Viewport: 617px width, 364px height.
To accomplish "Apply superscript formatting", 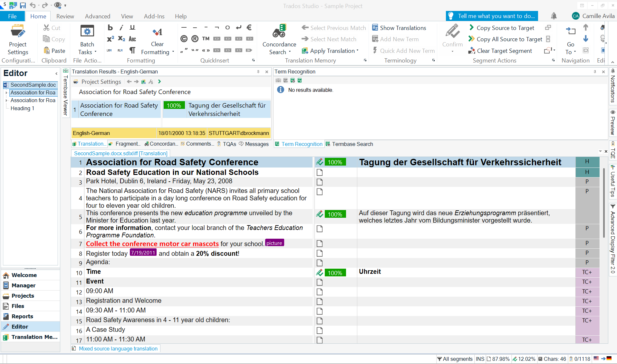I will pyautogui.click(x=110, y=39).
